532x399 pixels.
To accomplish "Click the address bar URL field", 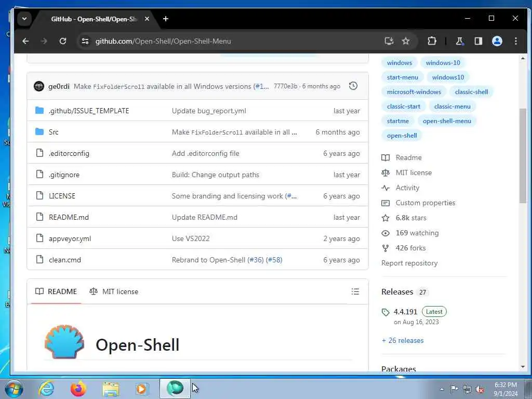I will point(231,41).
